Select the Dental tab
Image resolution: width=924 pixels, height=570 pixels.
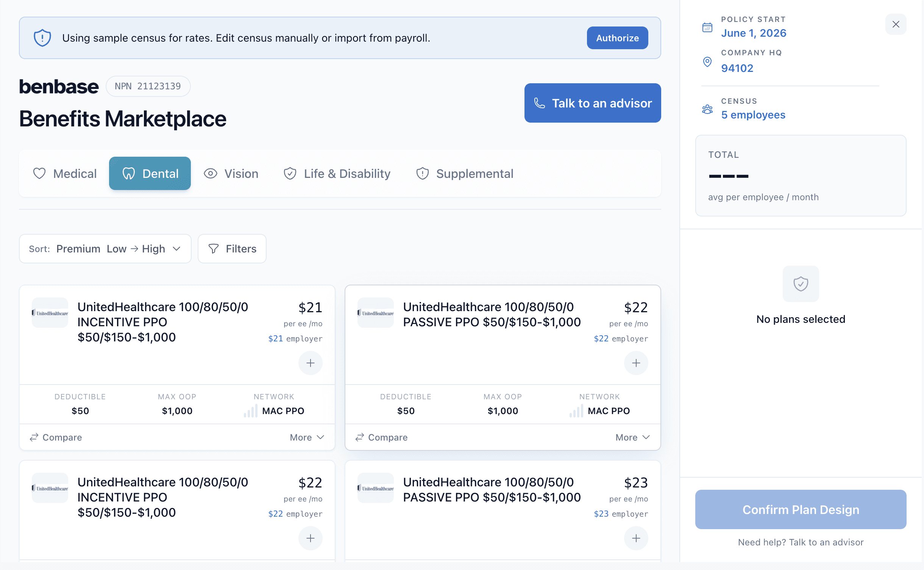[150, 173]
